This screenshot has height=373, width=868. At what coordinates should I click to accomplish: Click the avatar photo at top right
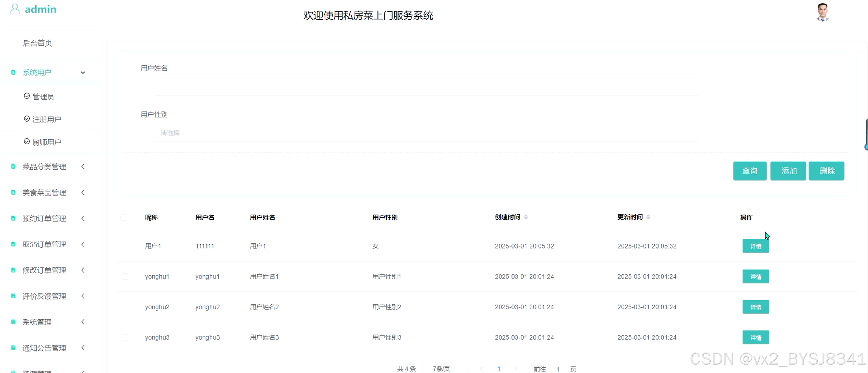[822, 12]
